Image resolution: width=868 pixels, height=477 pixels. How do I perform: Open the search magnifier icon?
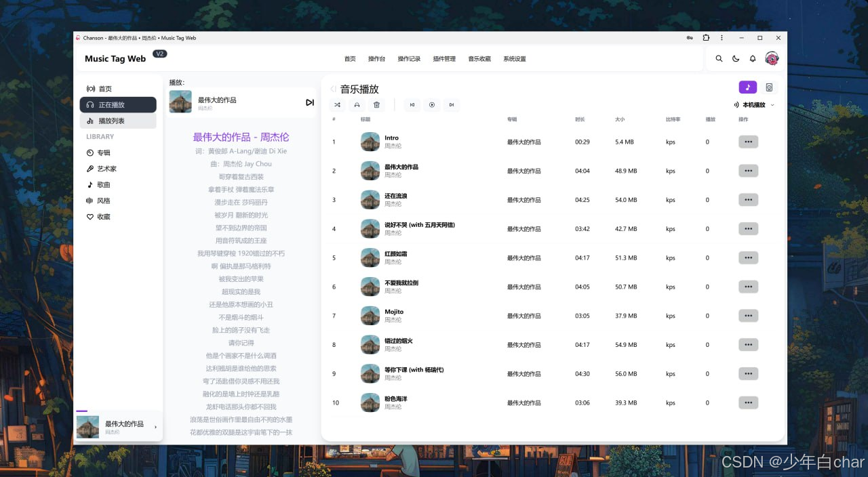point(719,59)
